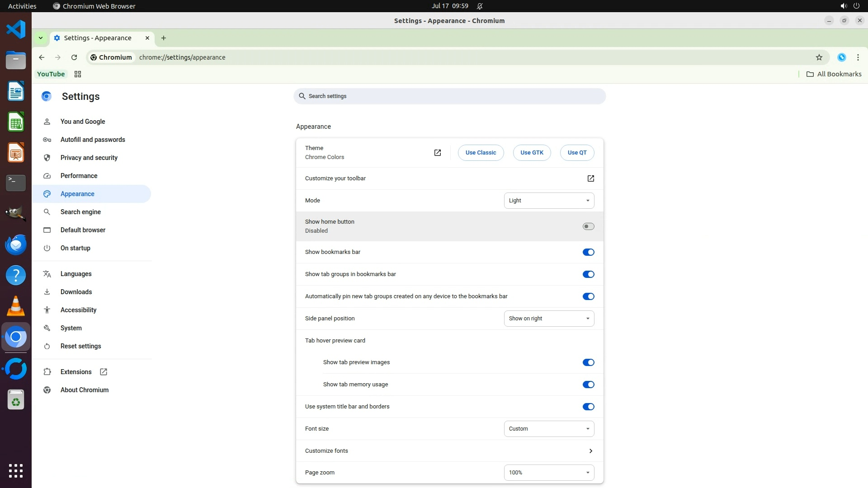Expand the Side panel position dropdown

pos(549,319)
